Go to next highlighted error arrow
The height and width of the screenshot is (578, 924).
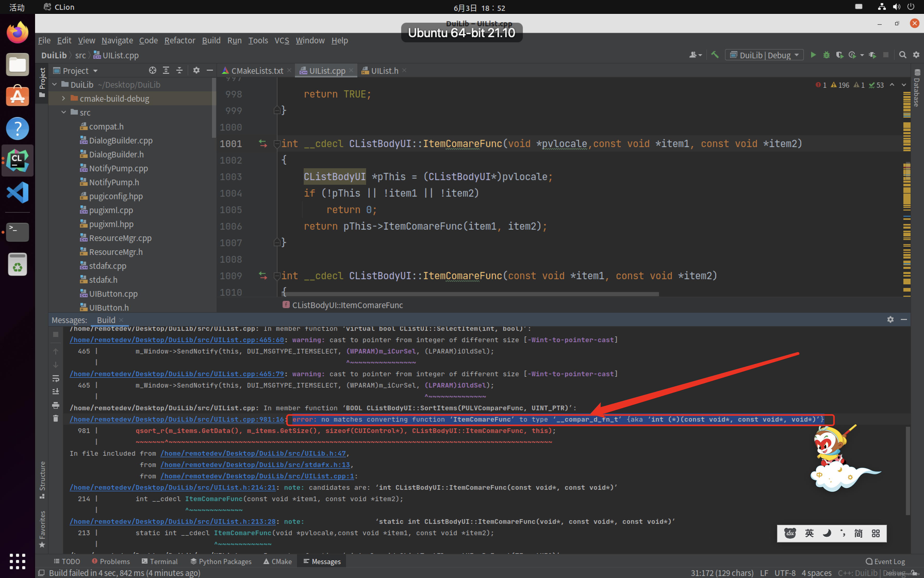pos(904,85)
